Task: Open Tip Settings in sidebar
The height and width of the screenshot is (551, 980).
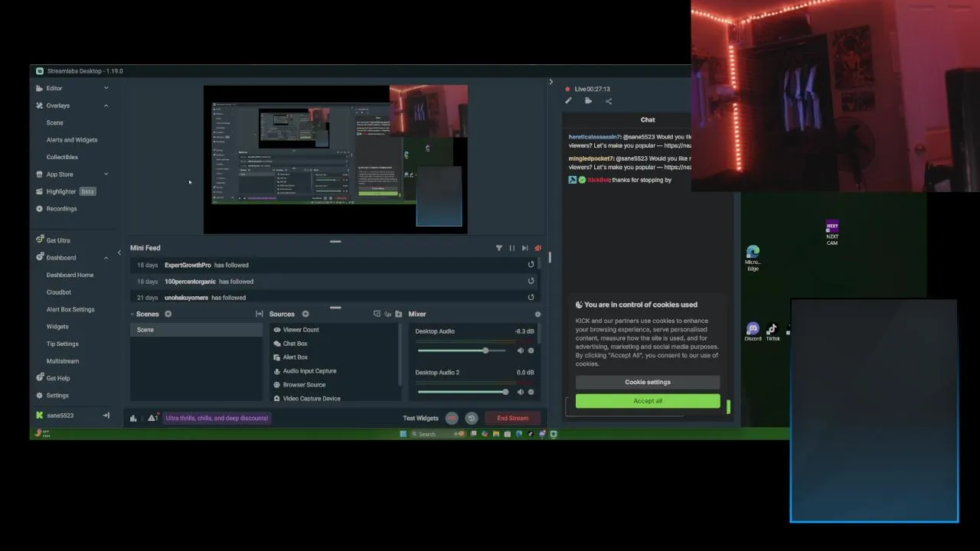Action: pyautogui.click(x=63, y=344)
